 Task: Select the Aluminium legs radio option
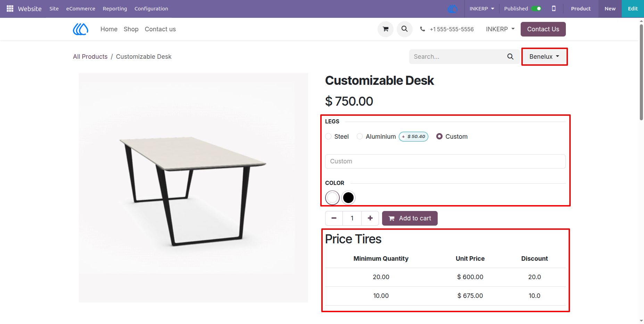pos(360,137)
